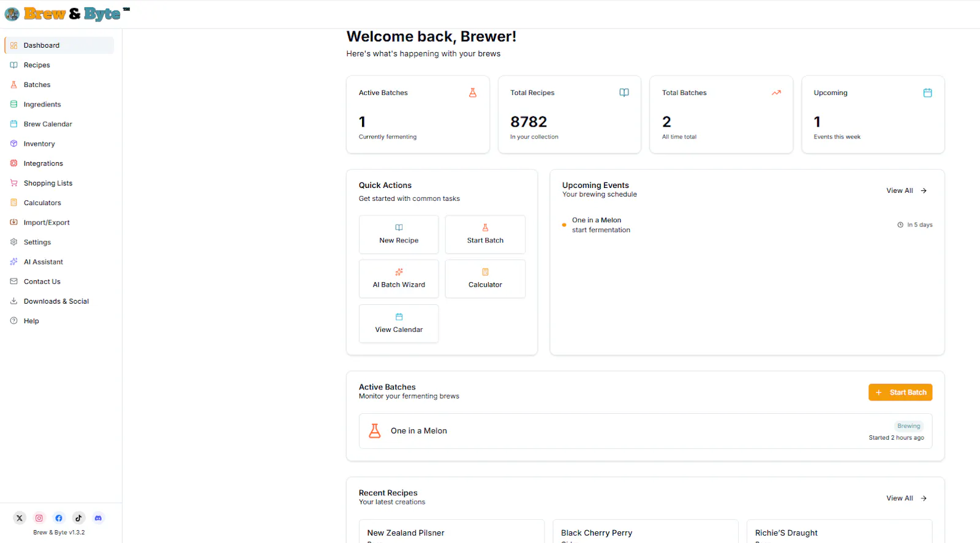980x543 pixels.
Task: Open the TikTok social icon
Action: tap(78, 518)
